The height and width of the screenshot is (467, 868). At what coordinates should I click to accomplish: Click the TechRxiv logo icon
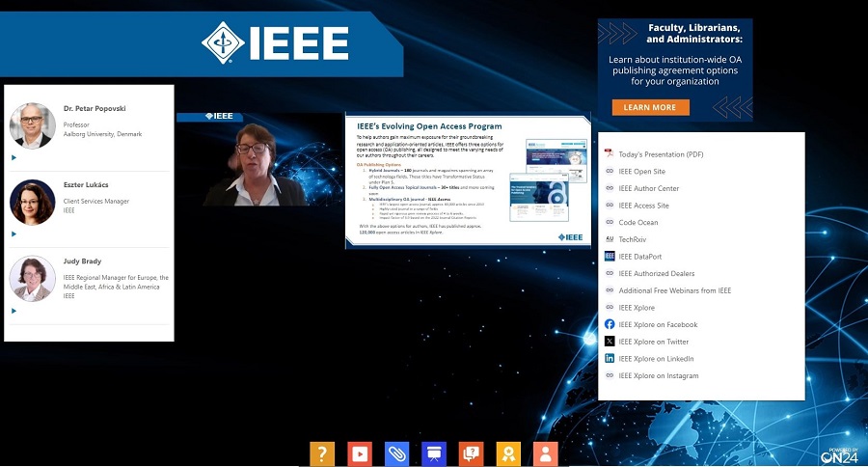coord(609,239)
